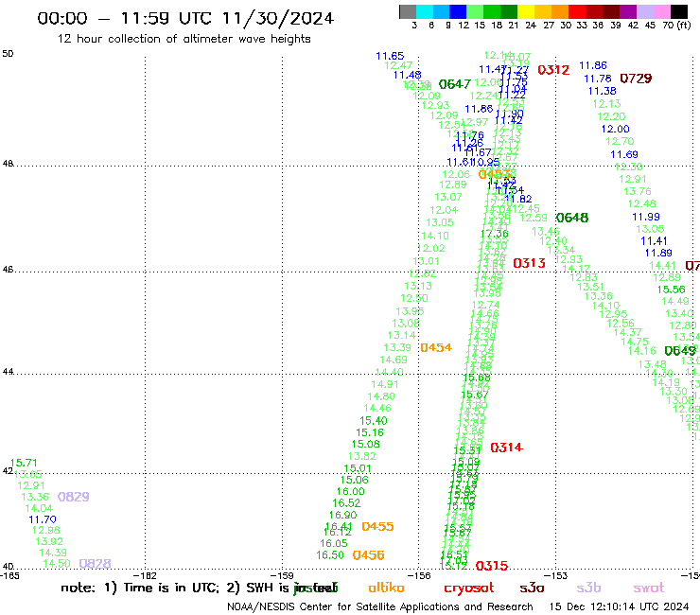Click blue wave height value '11.99'
Screen dimensions: 700x615
click(x=646, y=217)
